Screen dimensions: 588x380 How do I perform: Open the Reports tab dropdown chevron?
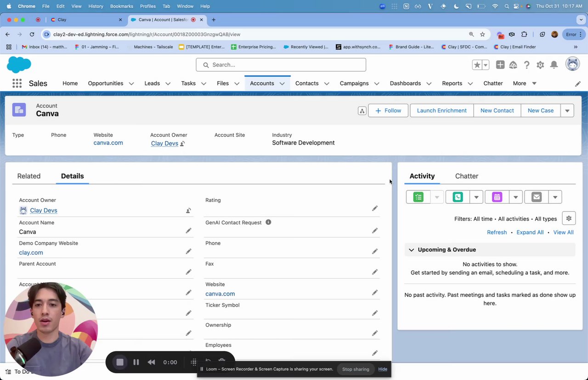(x=470, y=84)
